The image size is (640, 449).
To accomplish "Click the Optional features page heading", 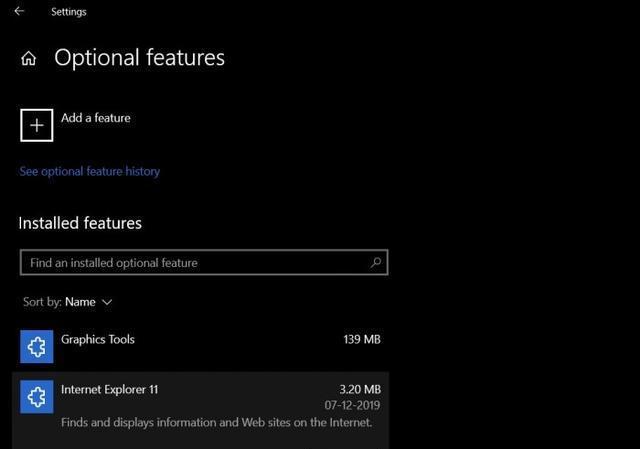I will pos(140,58).
